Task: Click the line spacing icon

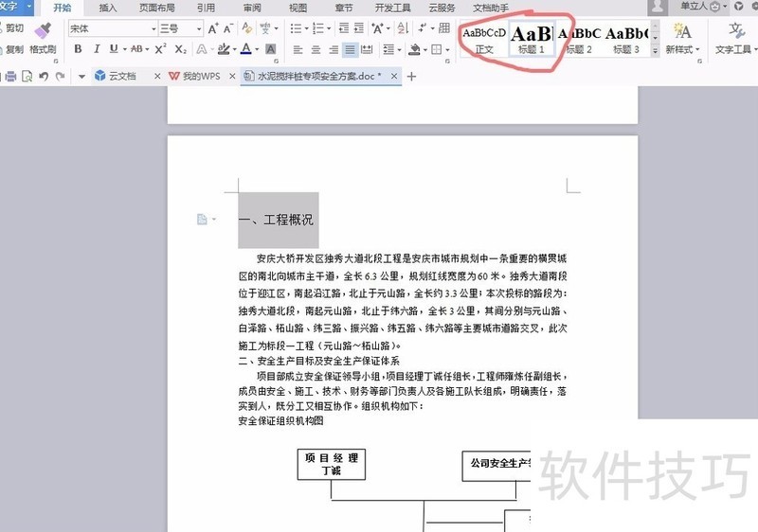Action: (x=388, y=49)
